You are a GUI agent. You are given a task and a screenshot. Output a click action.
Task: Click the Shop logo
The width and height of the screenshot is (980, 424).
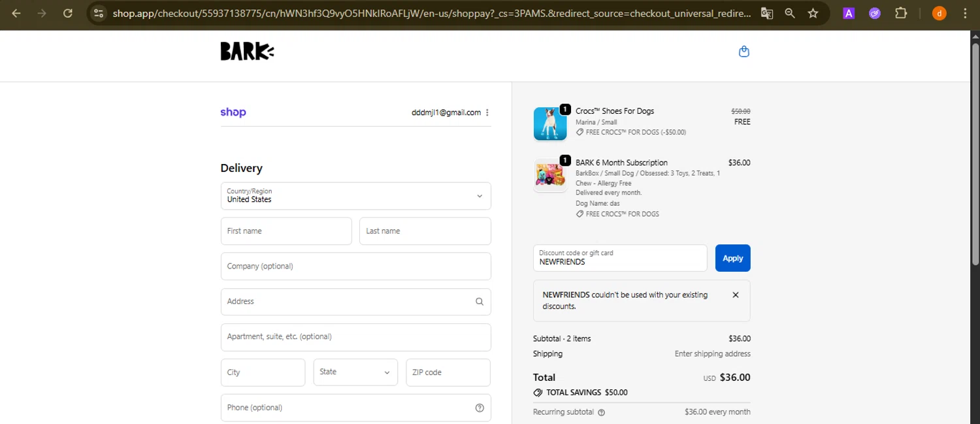(233, 112)
